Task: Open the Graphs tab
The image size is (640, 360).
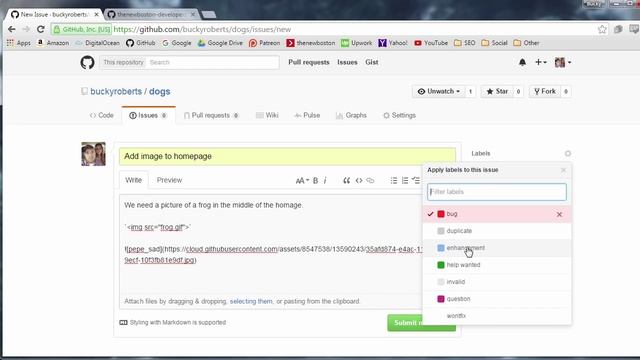Action: click(x=351, y=116)
